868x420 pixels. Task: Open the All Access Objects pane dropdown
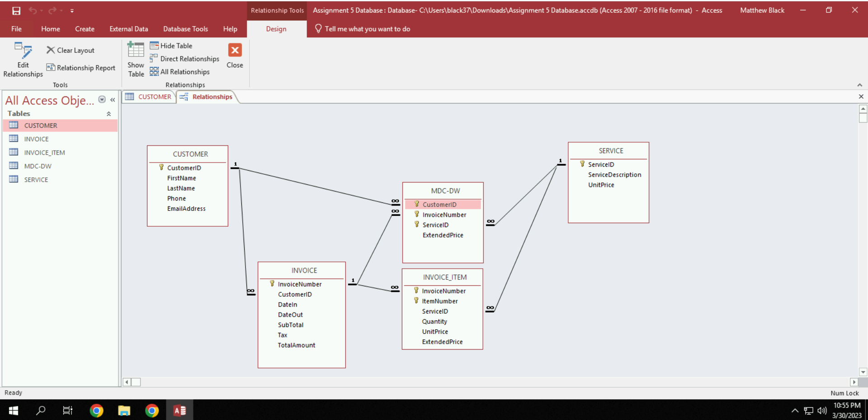(x=102, y=99)
